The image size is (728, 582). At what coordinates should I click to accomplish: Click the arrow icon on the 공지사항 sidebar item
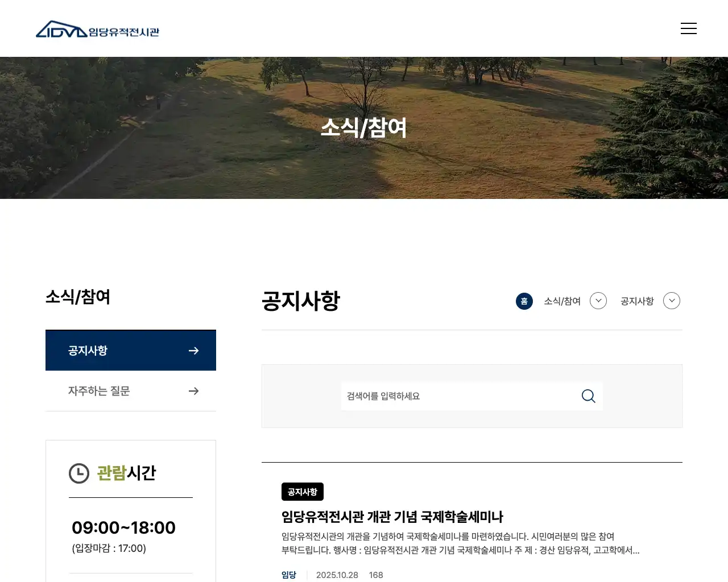click(193, 351)
